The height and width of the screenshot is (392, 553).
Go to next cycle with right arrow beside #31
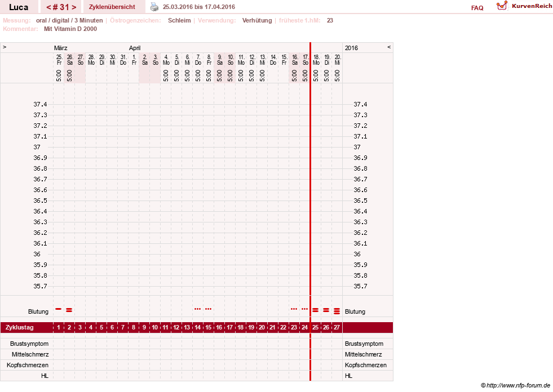click(74, 7)
